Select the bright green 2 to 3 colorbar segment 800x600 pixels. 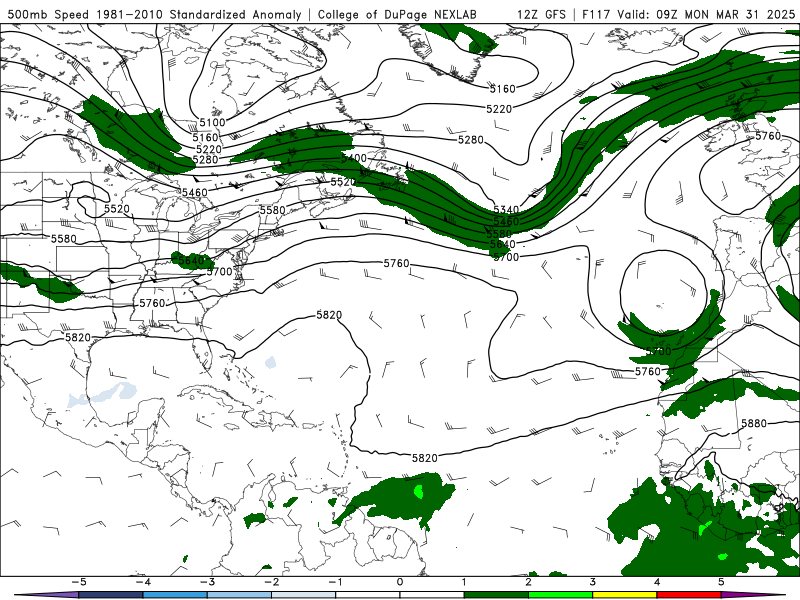tap(561, 595)
